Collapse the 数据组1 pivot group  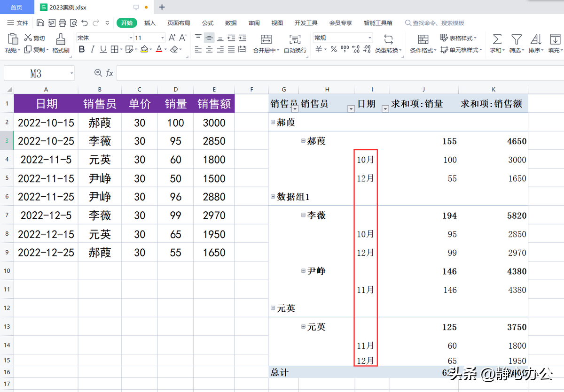273,197
